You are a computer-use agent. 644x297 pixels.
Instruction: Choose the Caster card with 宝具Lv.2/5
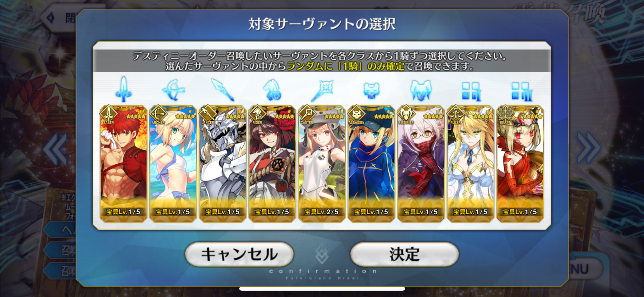[x=322, y=164]
